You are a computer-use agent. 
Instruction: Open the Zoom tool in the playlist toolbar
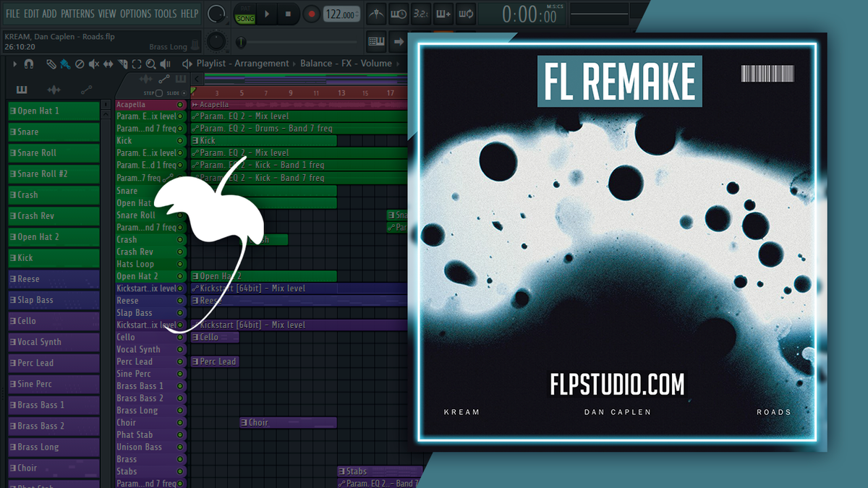(150, 64)
